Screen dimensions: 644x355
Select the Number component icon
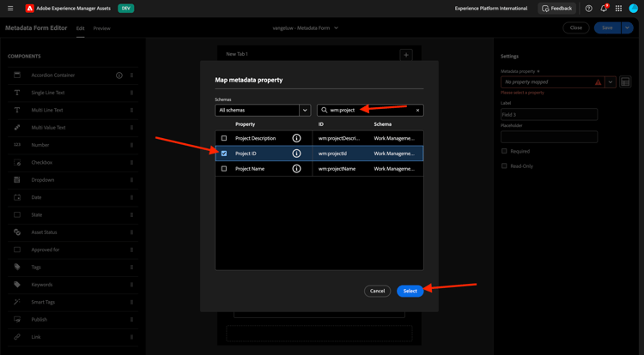(17, 145)
